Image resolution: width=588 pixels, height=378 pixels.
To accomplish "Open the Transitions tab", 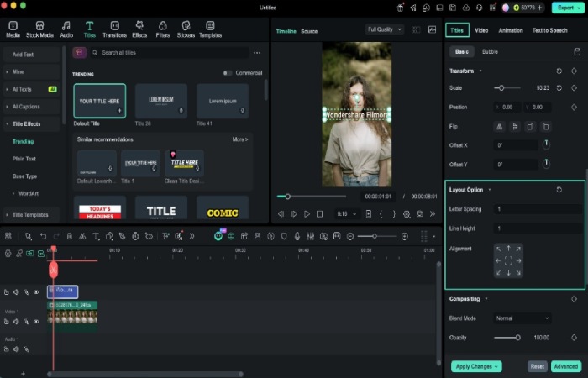I will pos(114,29).
